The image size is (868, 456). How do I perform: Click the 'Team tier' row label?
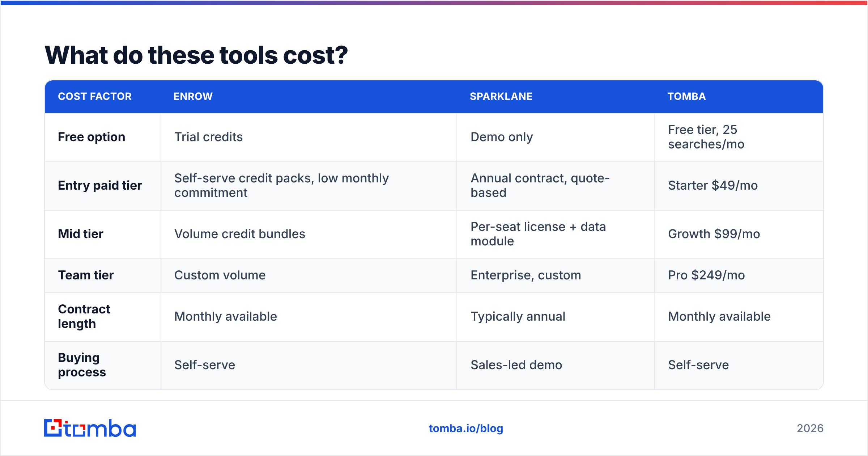pos(86,275)
